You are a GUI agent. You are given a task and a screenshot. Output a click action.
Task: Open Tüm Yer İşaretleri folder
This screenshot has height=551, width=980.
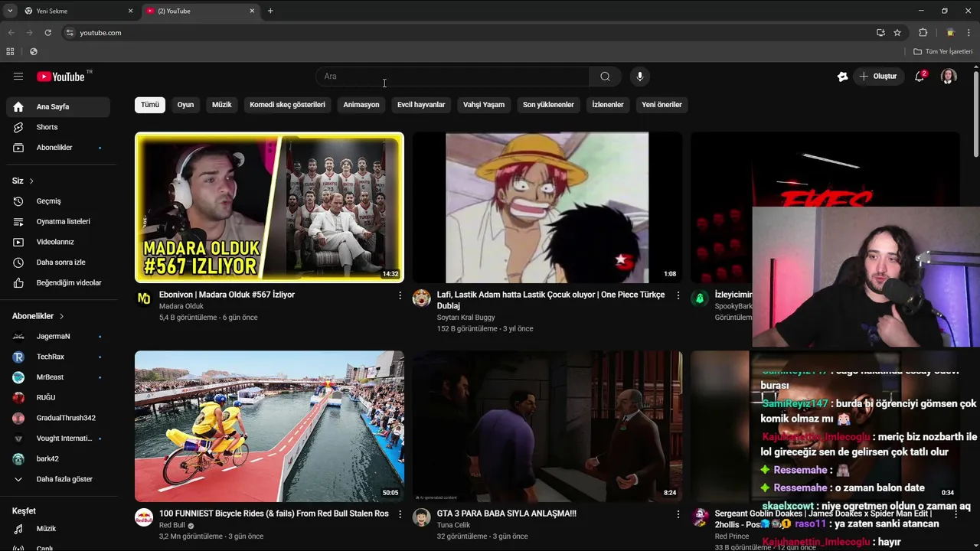[943, 51]
